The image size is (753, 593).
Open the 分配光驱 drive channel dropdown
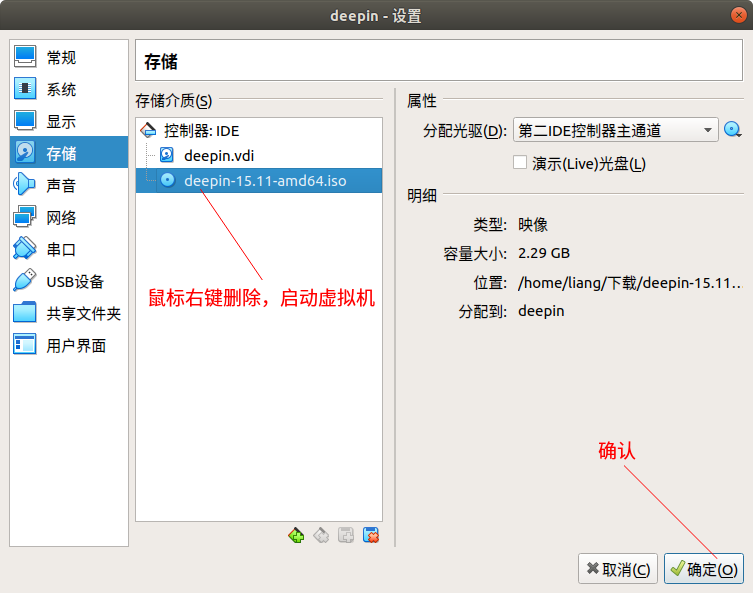(615, 130)
